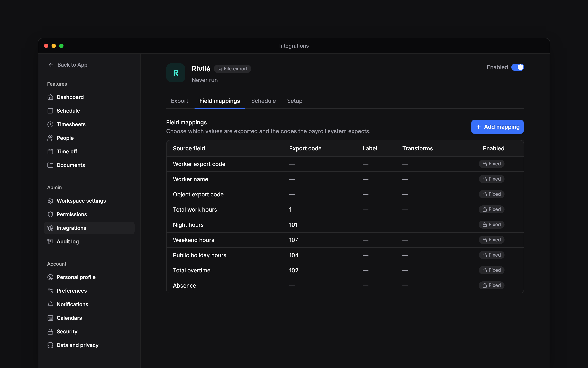Switch to the Schedule tab
The height and width of the screenshot is (368, 588).
(x=263, y=101)
